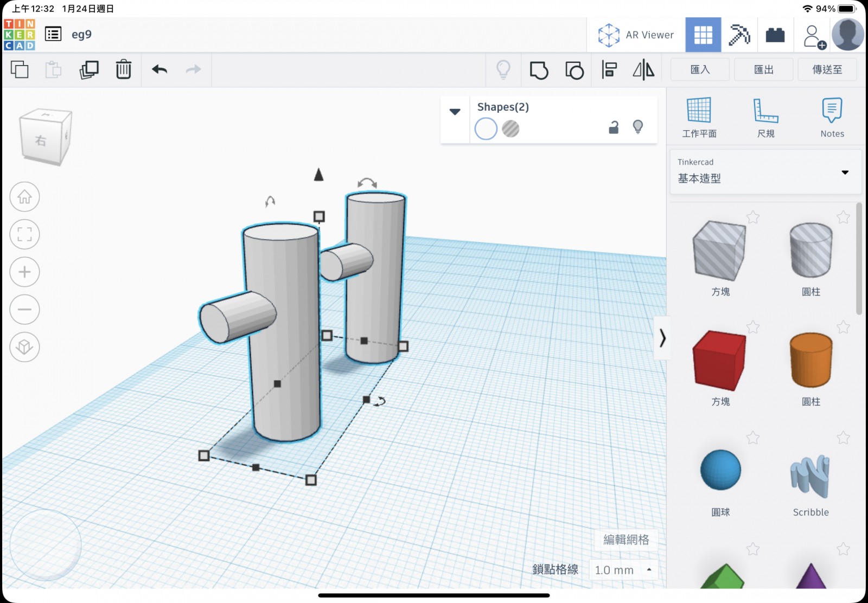Activate the Mirror tool
Screen dimensions: 868x603
coord(643,70)
